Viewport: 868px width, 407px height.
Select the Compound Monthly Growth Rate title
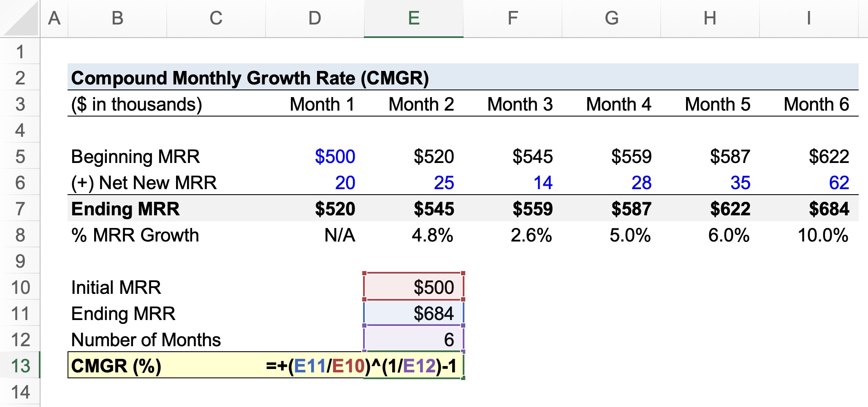250,78
